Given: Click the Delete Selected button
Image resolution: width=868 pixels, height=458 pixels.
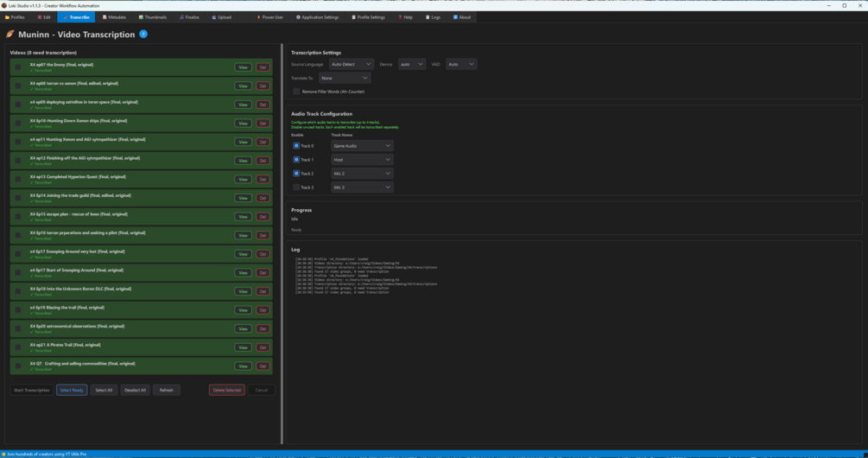Looking at the screenshot, I should tap(227, 390).
